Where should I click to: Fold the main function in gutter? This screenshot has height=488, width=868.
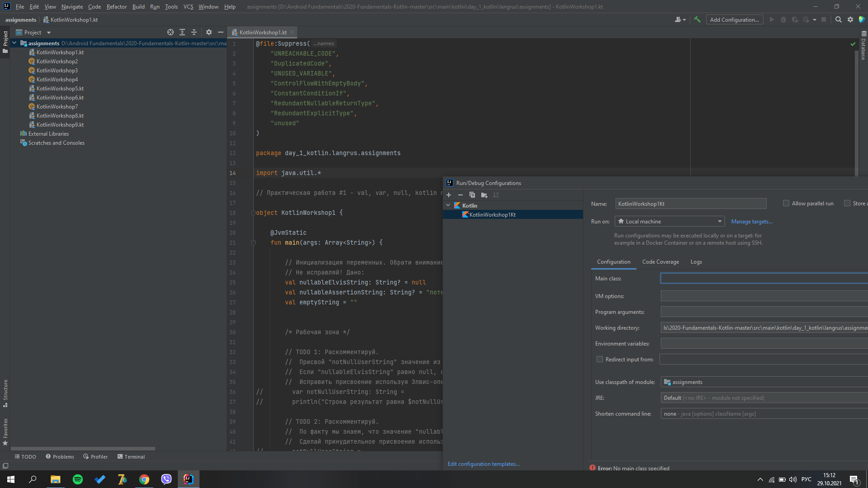253,242
